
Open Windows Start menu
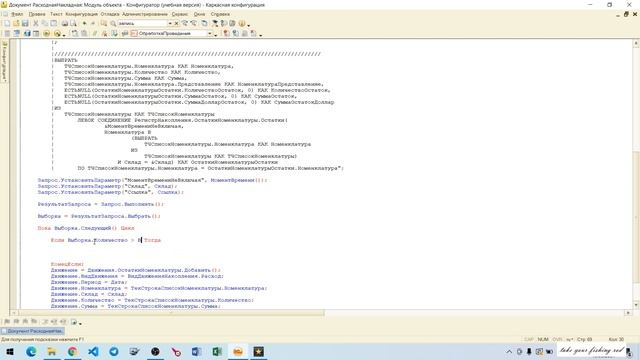(10, 351)
